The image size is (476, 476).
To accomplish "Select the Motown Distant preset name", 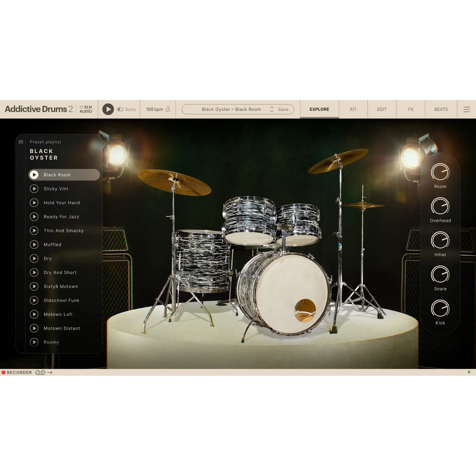I will pyautogui.click(x=62, y=328).
